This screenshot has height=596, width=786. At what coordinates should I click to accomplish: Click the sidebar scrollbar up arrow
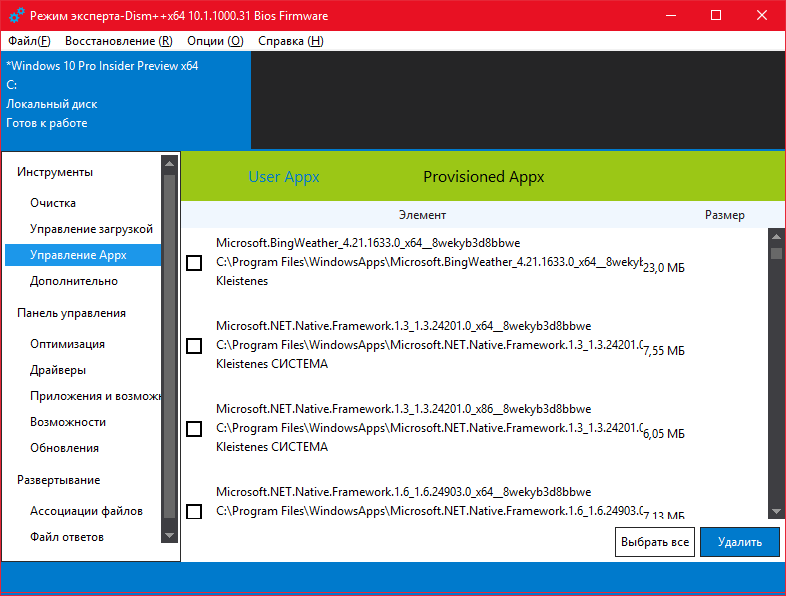coord(169,163)
